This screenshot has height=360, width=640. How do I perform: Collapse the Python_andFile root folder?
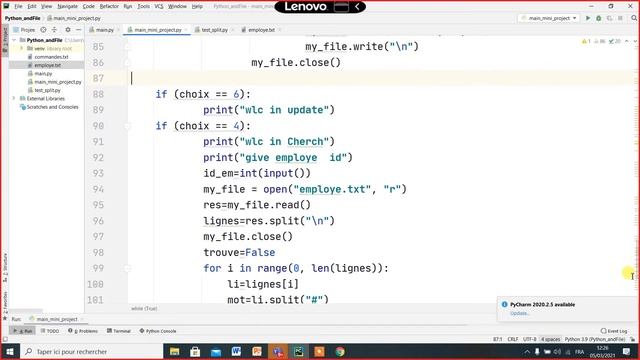[15, 40]
